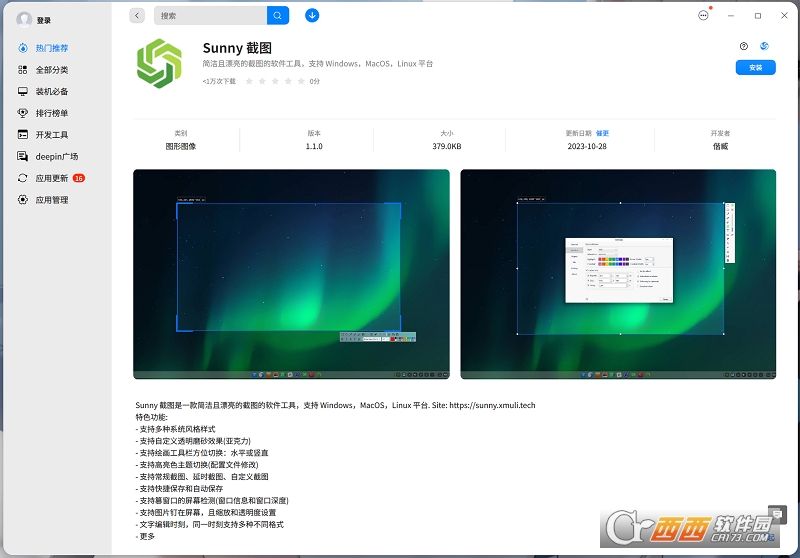800x558 pixels.
Task: Open 应用更新 with 16 pending updates
Action: click(51, 178)
